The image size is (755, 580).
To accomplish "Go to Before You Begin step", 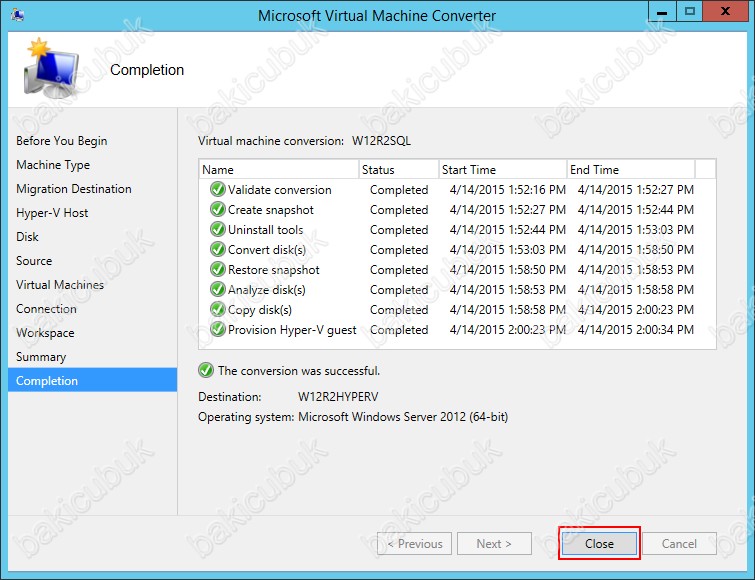I will click(62, 141).
